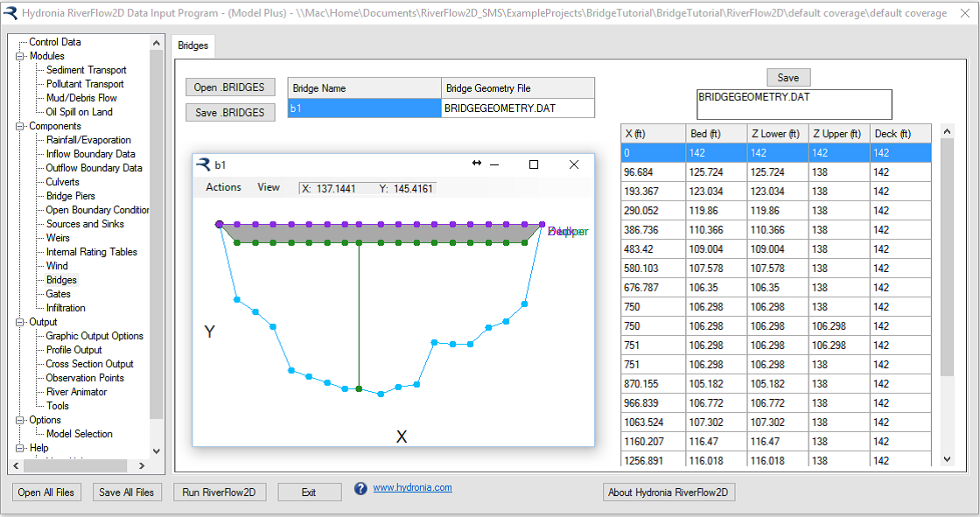Minimize the b1 graph window

coord(494,164)
